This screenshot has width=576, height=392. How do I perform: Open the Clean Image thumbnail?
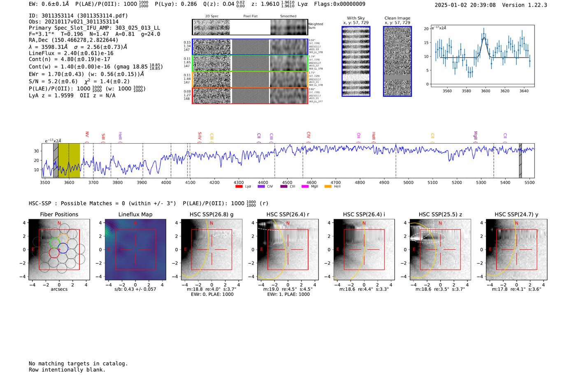coord(397,61)
